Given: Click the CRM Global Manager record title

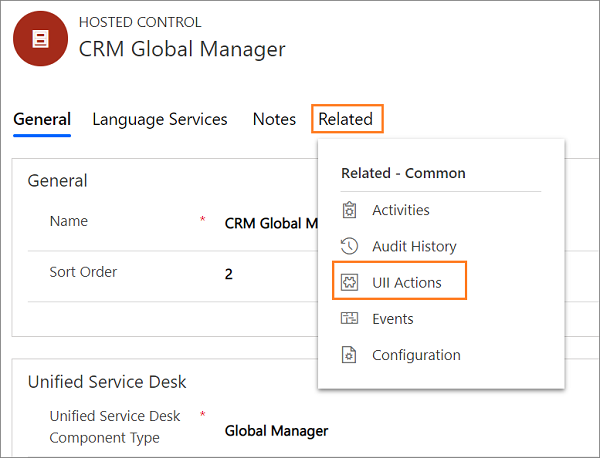Looking at the screenshot, I should pos(182,49).
